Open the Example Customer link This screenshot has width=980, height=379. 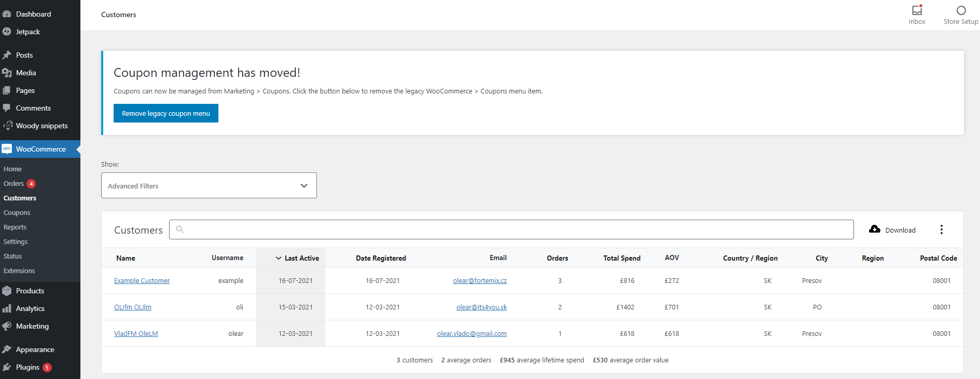click(x=142, y=280)
